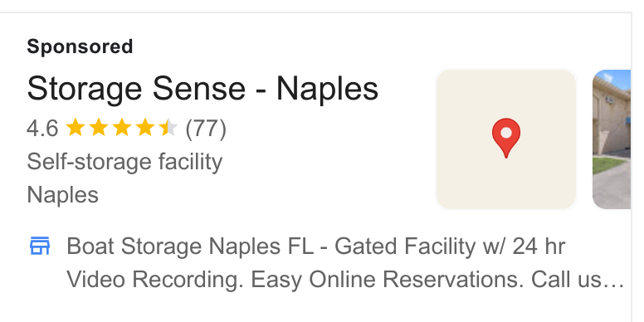The width and height of the screenshot is (644, 322).
Task: Click the Naples location text
Action: pyautogui.click(x=62, y=195)
